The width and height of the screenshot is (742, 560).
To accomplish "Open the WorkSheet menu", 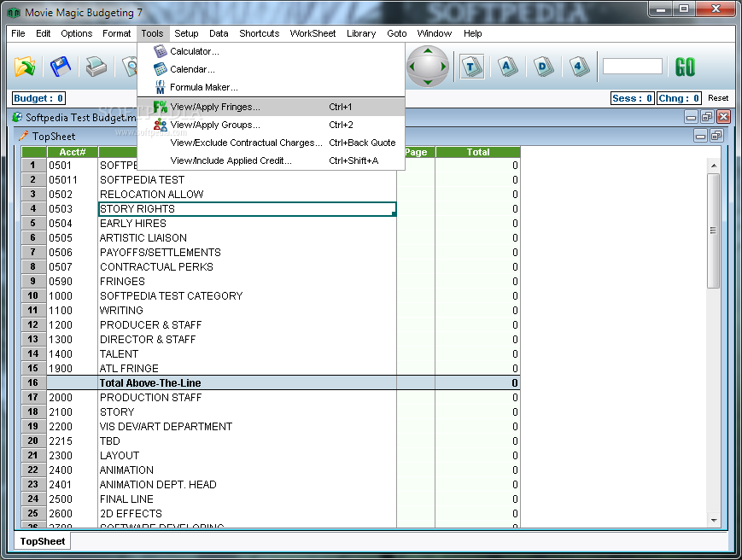I will click(313, 33).
